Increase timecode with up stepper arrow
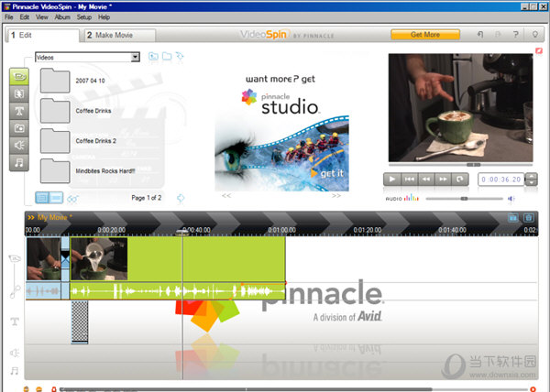Viewport: 550px width, 392px height. pos(532,176)
